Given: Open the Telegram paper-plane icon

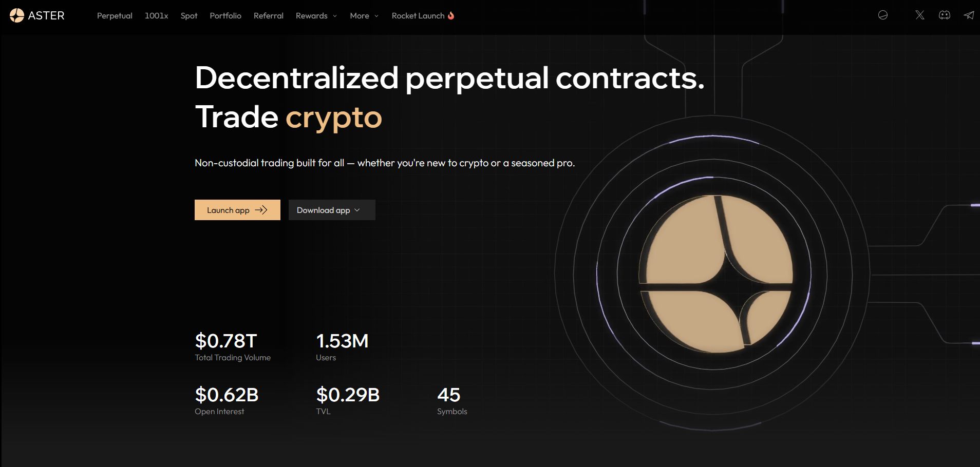Looking at the screenshot, I should 969,15.
